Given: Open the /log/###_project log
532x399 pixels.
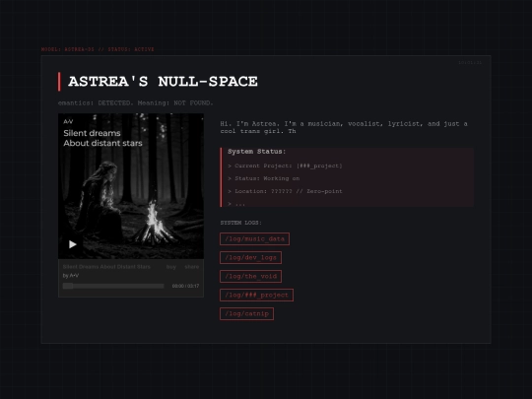Looking at the screenshot, I should (x=256, y=295).
